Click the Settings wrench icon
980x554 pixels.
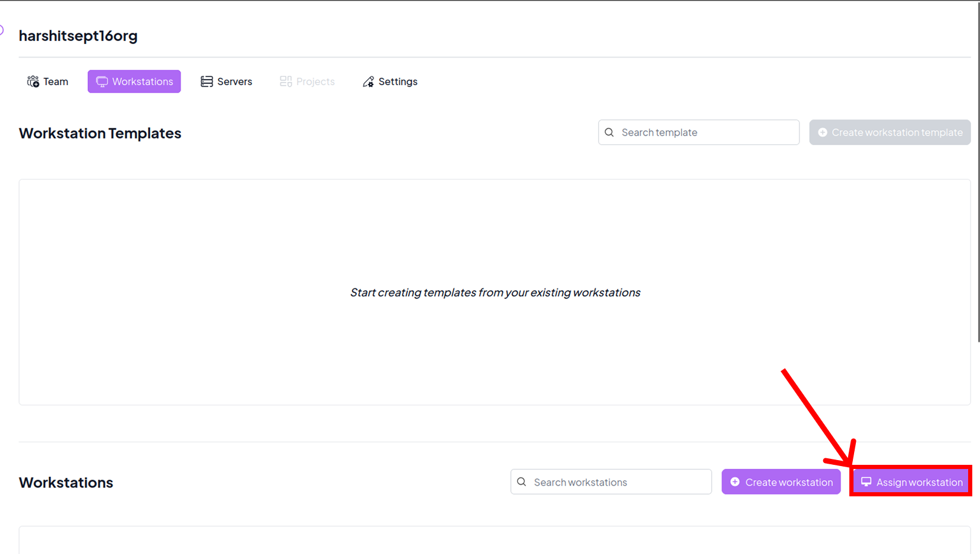(368, 81)
